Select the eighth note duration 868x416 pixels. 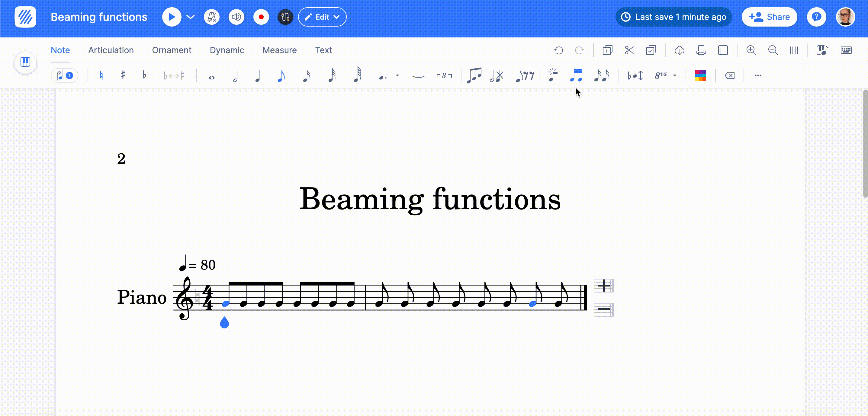point(281,75)
